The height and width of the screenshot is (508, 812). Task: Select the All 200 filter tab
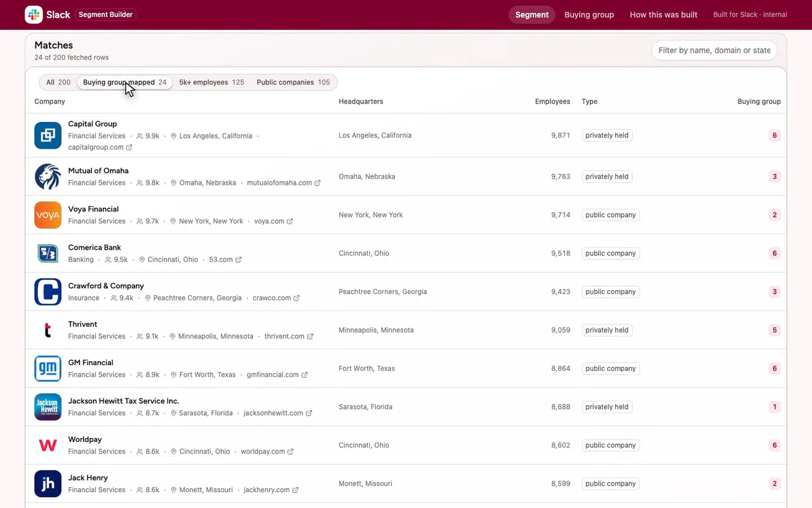[x=58, y=83]
